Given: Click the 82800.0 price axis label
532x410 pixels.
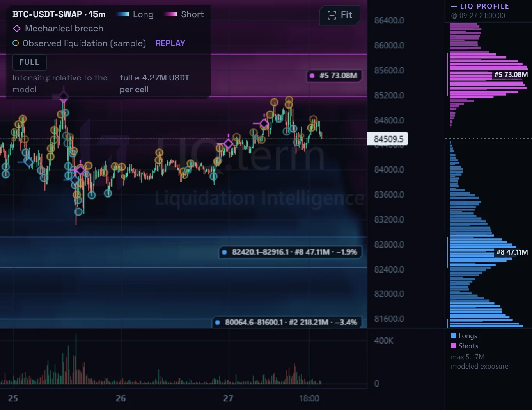Looking at the screenshot, I should 389,245.
